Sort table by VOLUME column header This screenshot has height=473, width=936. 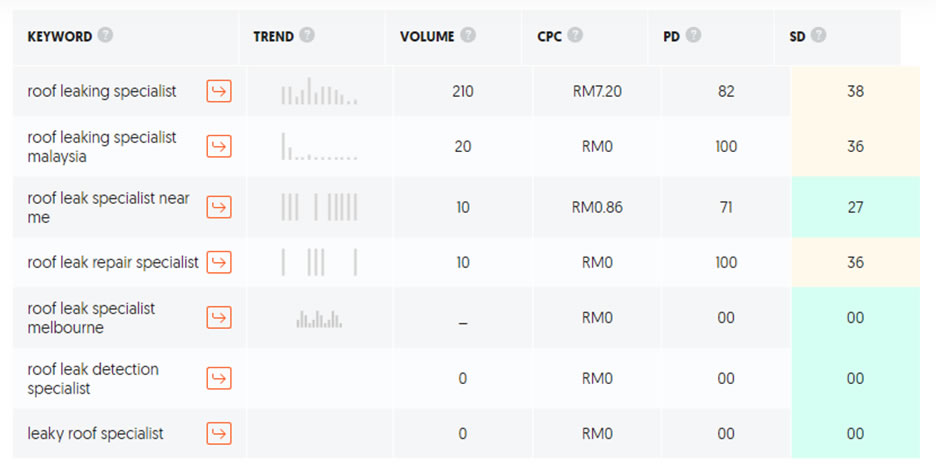click(x=427, y=36)
